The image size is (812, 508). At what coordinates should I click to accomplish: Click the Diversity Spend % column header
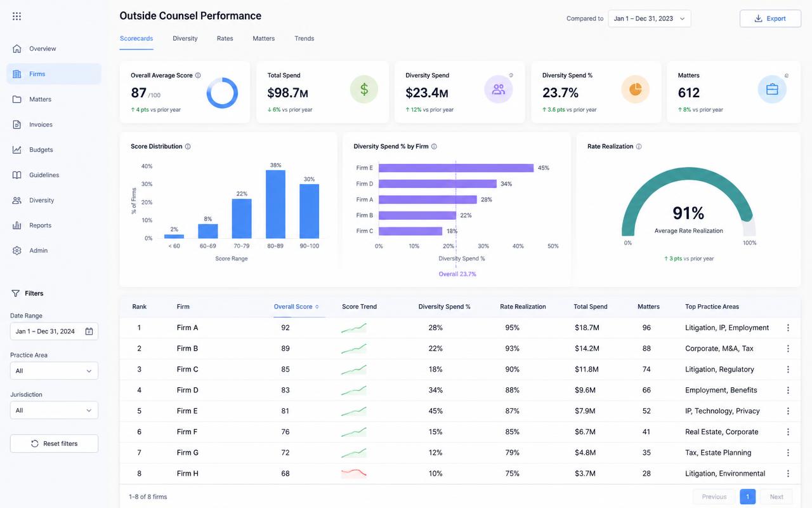point(445,307)
